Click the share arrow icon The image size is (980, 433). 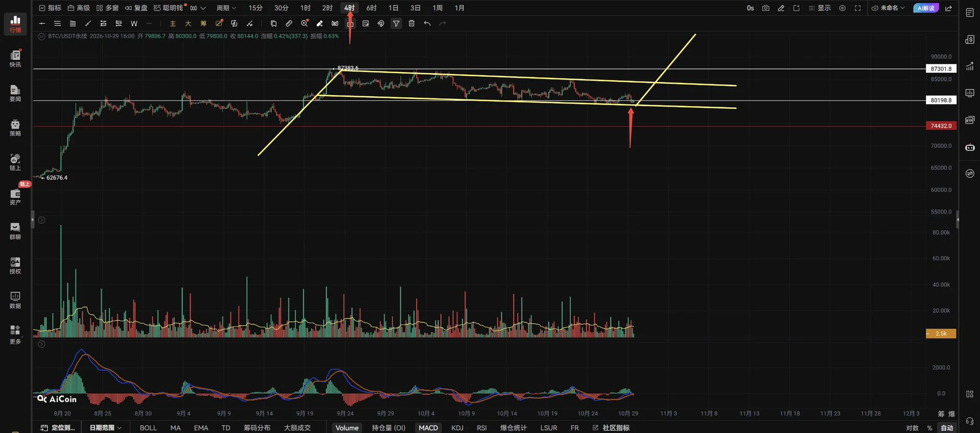949,8
